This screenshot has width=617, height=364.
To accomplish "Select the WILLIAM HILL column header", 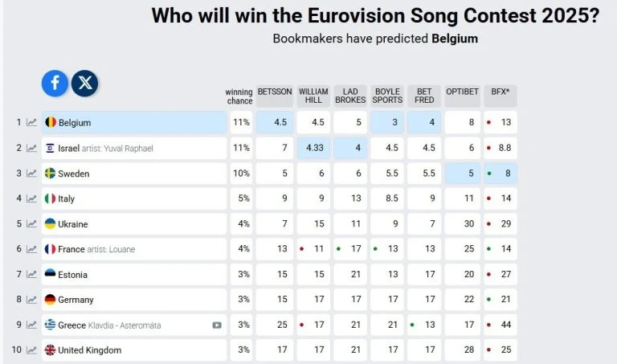I will pos(313,96).
